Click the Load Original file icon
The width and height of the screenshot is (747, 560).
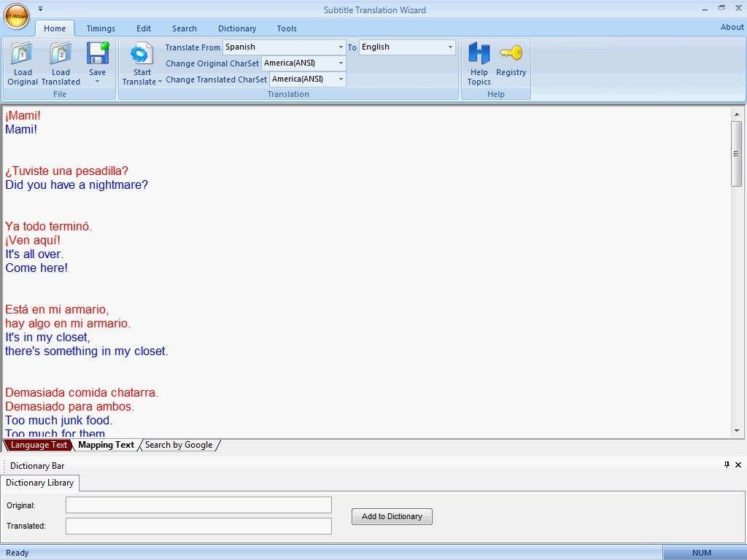tap(23, 53)
